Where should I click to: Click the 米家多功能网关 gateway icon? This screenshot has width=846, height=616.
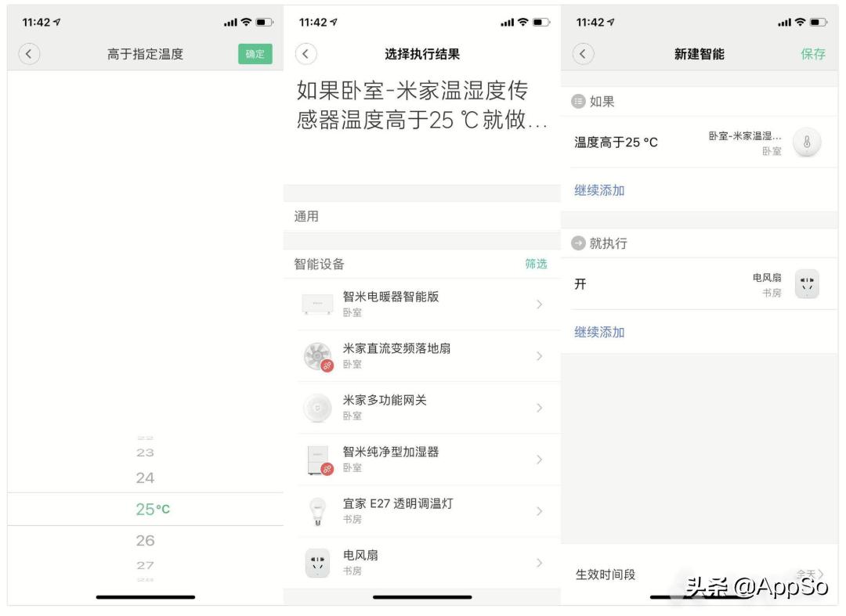(318, 407)
